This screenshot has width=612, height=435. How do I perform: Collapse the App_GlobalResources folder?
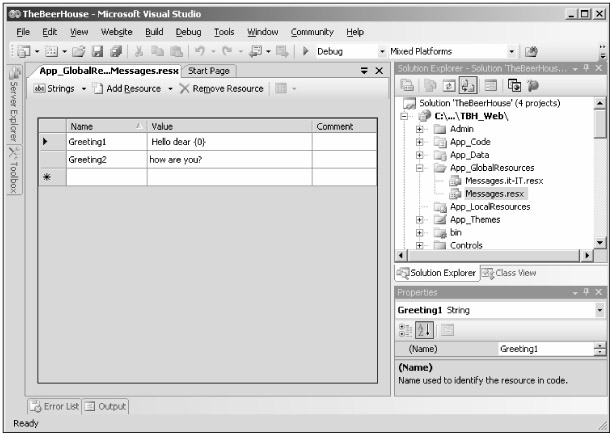click(421, 168)
